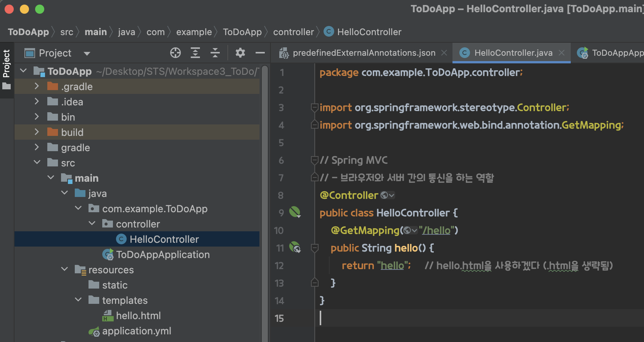
Task: Click main in the breadcrumb bar
Action: tap(96, 32)
